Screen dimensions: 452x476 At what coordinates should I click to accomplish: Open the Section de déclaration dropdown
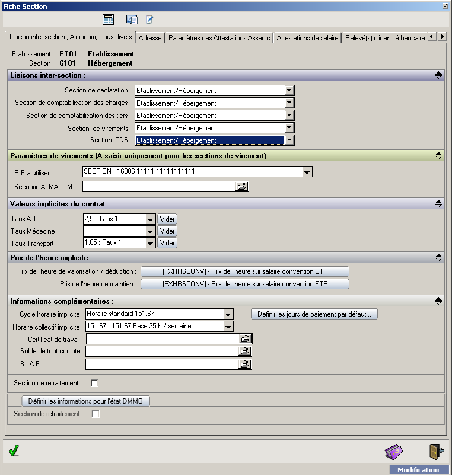click(x=289, y=91)
